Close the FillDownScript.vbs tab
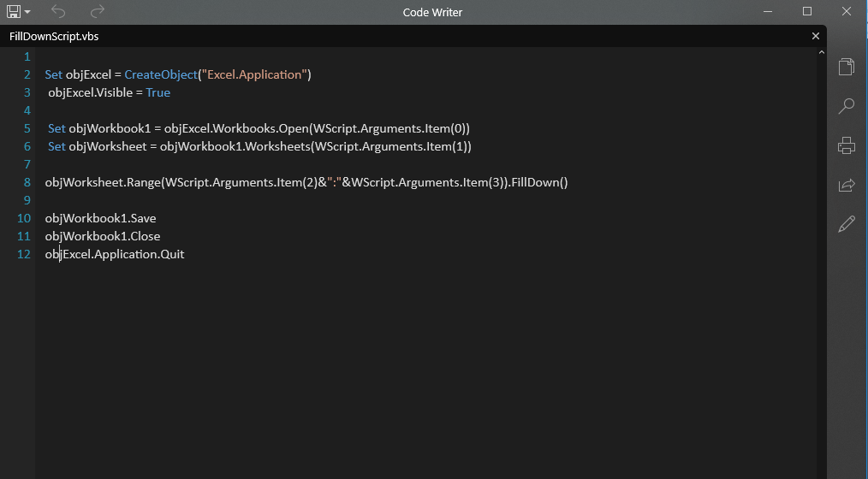868x479 pixels. (x=816, y=36)
